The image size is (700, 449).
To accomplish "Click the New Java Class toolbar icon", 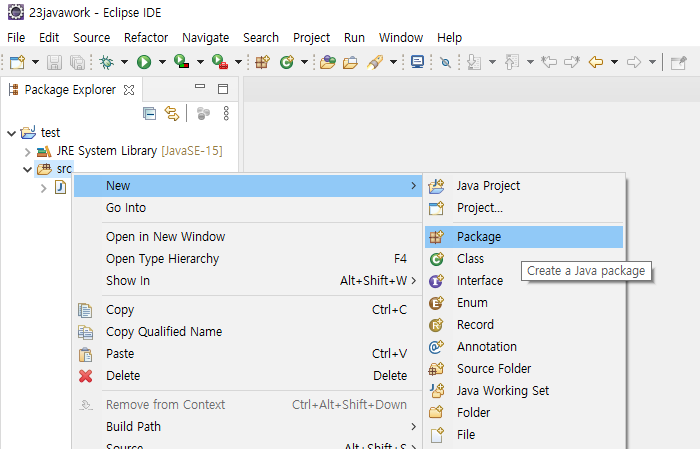I will (287, 62).
